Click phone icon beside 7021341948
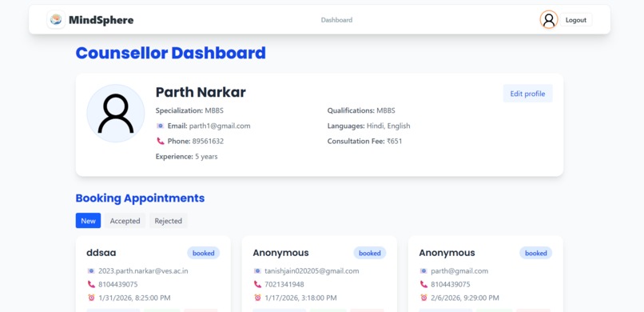The height and width of the screenshot is (312, 644). point(257,285)
